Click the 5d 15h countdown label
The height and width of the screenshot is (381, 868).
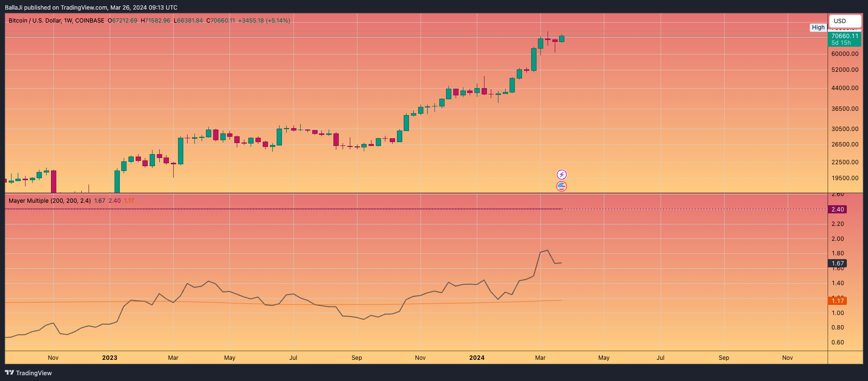(x=841, y=43)
